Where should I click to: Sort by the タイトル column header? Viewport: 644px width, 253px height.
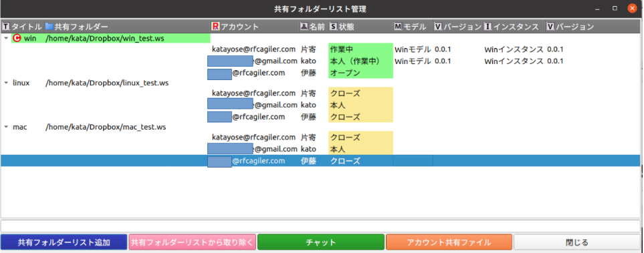22,27
